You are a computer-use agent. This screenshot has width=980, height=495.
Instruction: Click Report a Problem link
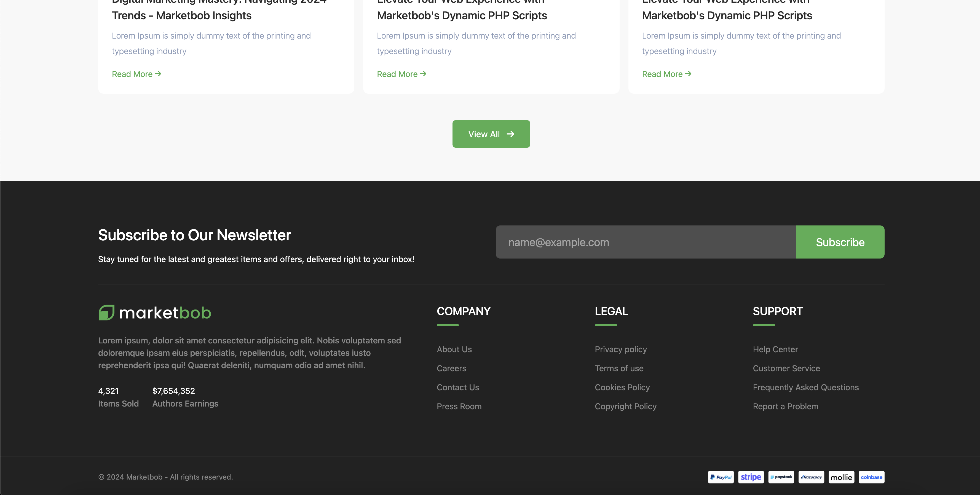click(x=785, y=406)
